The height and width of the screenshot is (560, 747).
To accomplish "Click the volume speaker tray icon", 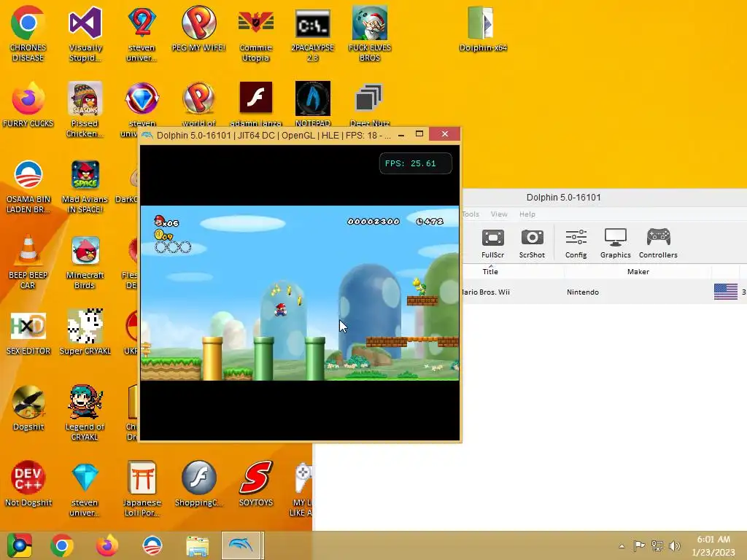I will 674,546.
